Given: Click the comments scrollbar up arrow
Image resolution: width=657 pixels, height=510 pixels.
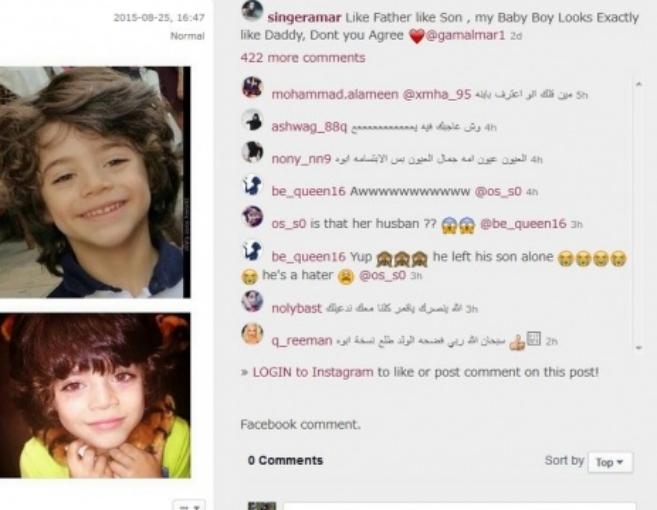Looking at the screenshot, I should point(639,84).
